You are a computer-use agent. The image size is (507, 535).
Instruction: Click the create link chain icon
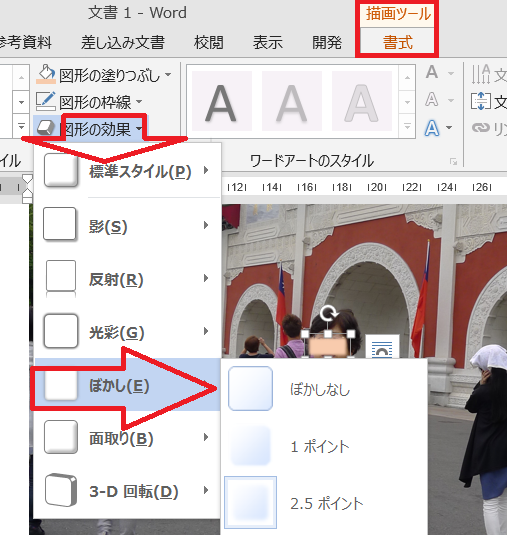click(481, 128)
